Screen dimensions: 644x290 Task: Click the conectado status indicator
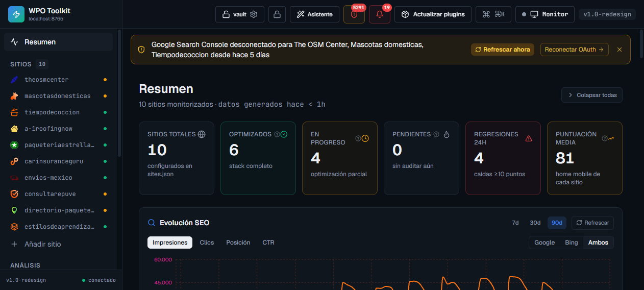tap(99, 280)
